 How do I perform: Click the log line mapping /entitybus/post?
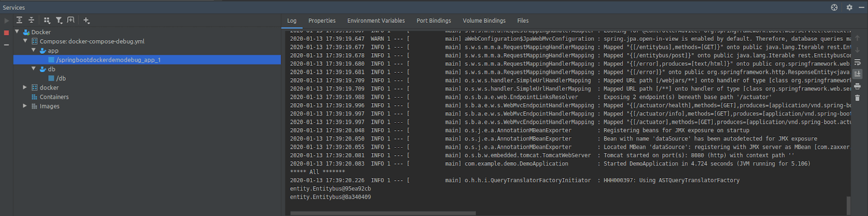point(570,55)
